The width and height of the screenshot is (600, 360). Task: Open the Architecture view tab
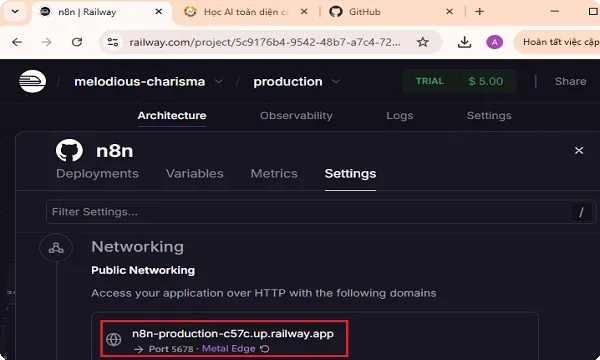(x=172, y=116)
